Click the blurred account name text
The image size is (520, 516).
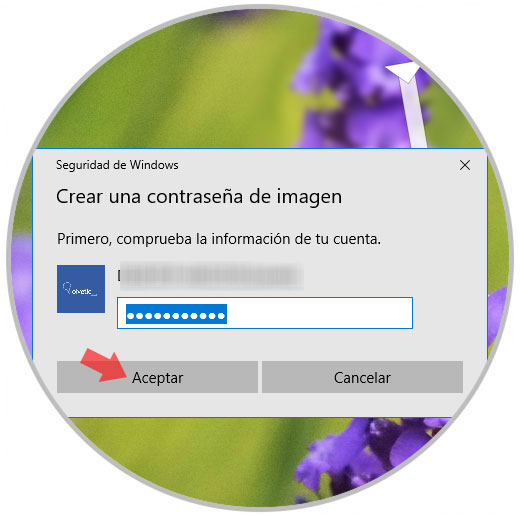point(210,276)
